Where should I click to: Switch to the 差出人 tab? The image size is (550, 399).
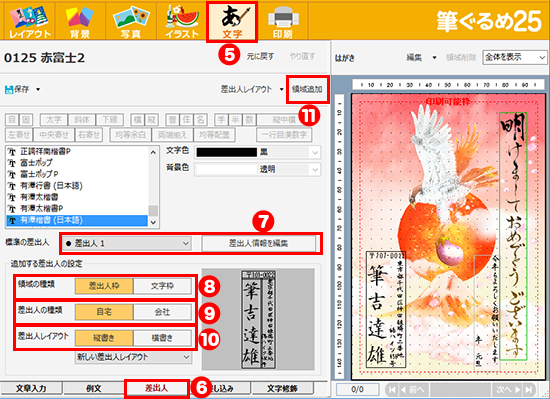coord(156,388)
